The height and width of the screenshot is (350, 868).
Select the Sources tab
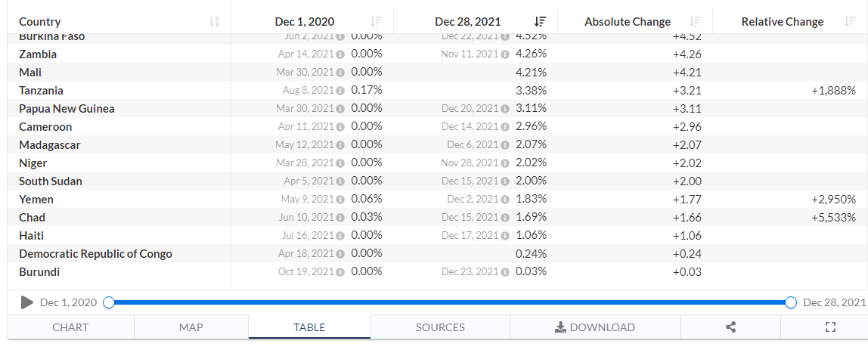pyautogui.click(x=440, y=327)
